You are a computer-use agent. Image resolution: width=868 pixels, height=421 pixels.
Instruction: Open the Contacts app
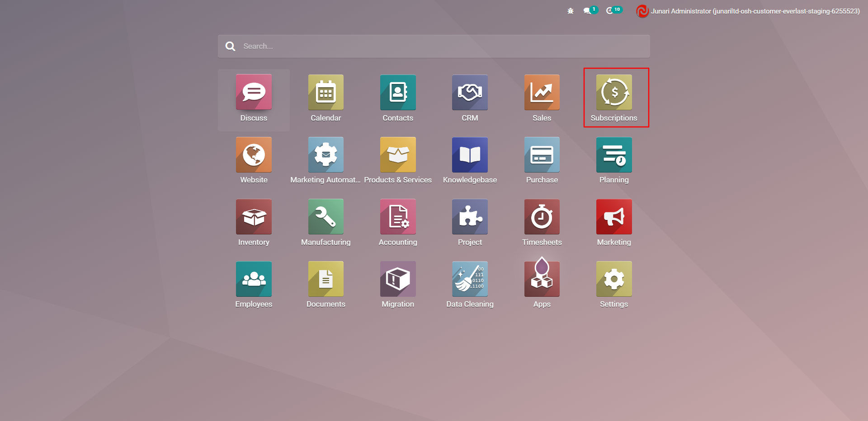tap(398, 93)
